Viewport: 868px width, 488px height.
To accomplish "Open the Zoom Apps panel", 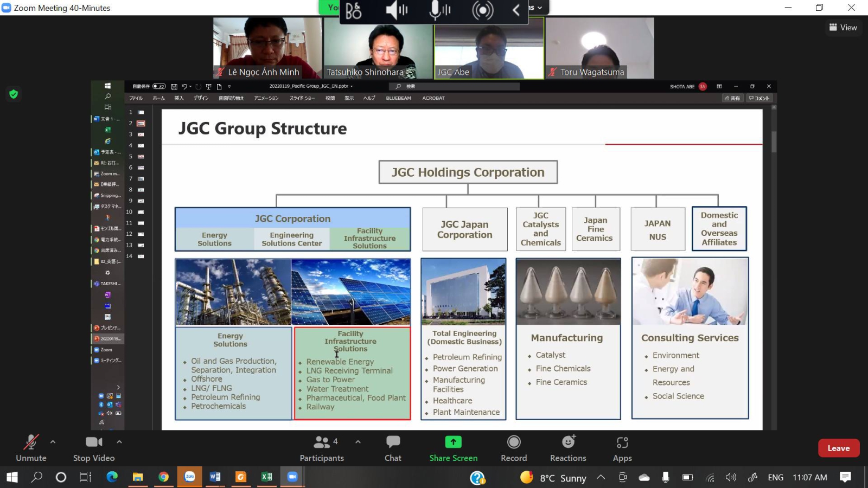I will coord(622,442).
